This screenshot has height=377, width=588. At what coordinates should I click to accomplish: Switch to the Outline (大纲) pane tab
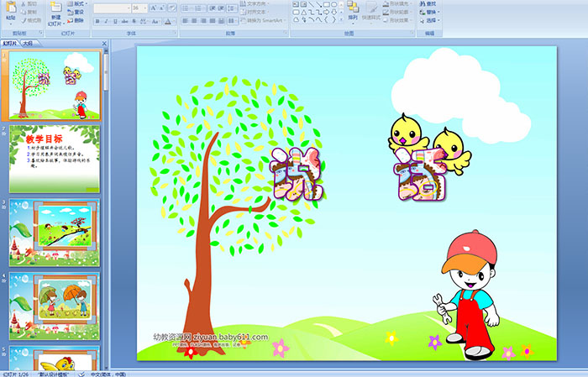(x=28, y=44)
